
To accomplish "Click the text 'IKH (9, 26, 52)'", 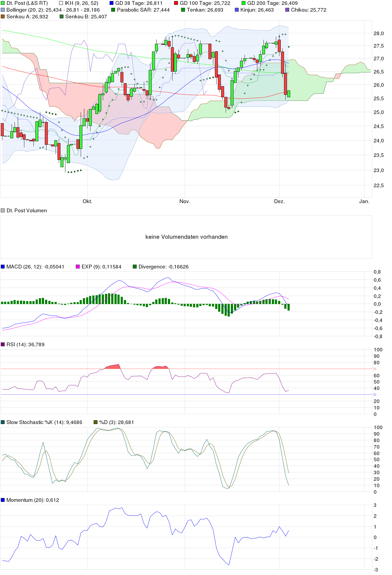I will (x=82, y=3).
